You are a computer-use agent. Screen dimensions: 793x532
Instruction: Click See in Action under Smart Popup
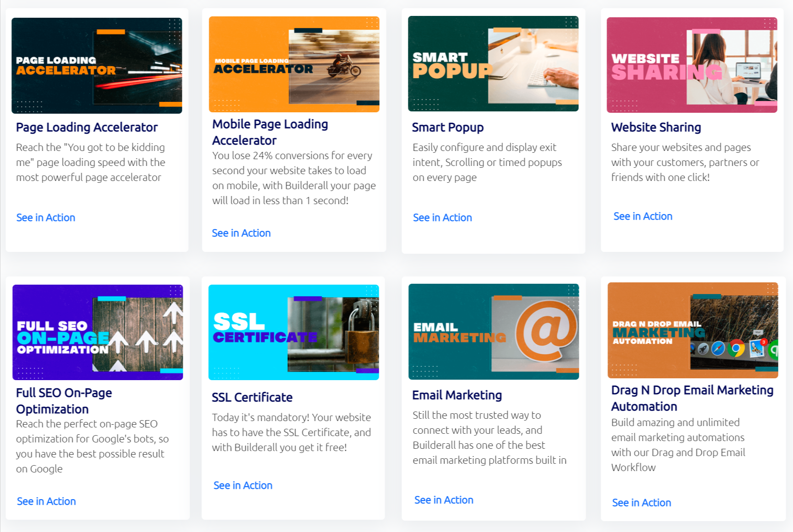pyautogui.click(x=442, y=218)
